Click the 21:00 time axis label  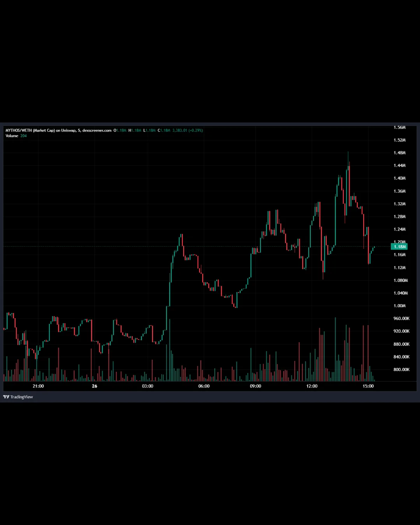click(38, 386)
